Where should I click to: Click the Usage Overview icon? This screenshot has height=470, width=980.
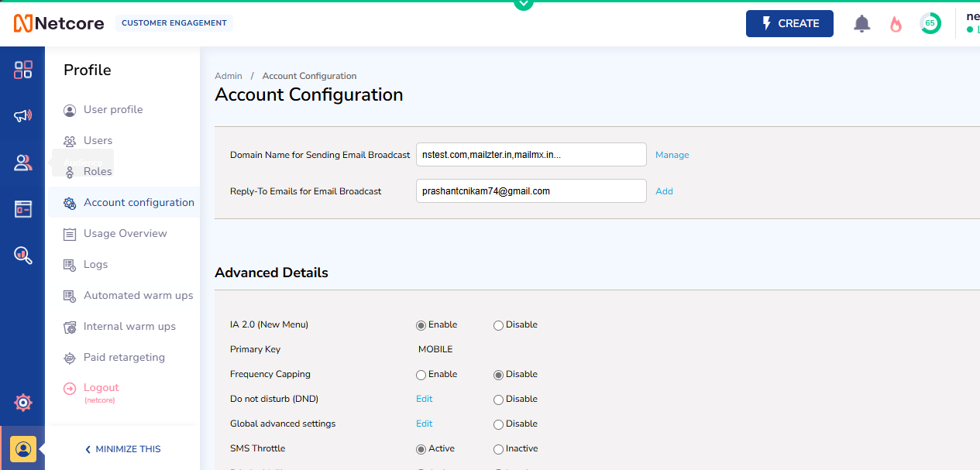point(70,234)
